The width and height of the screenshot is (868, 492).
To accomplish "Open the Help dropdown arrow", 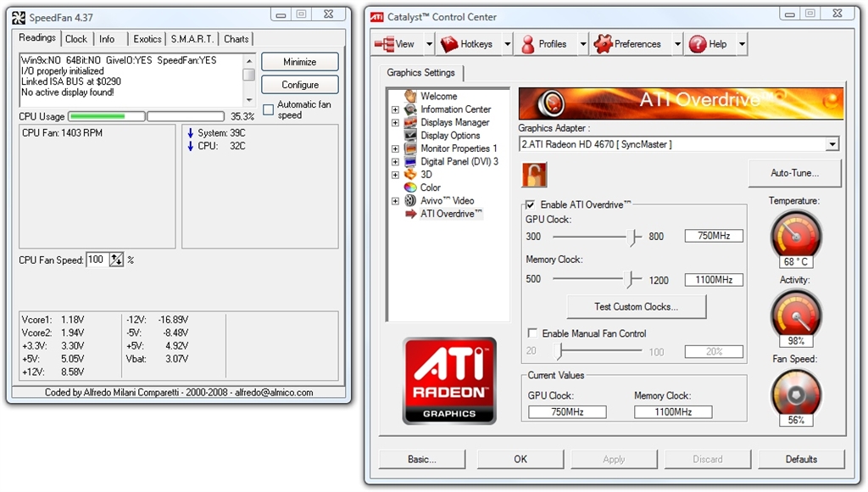I will pos(742,44).
